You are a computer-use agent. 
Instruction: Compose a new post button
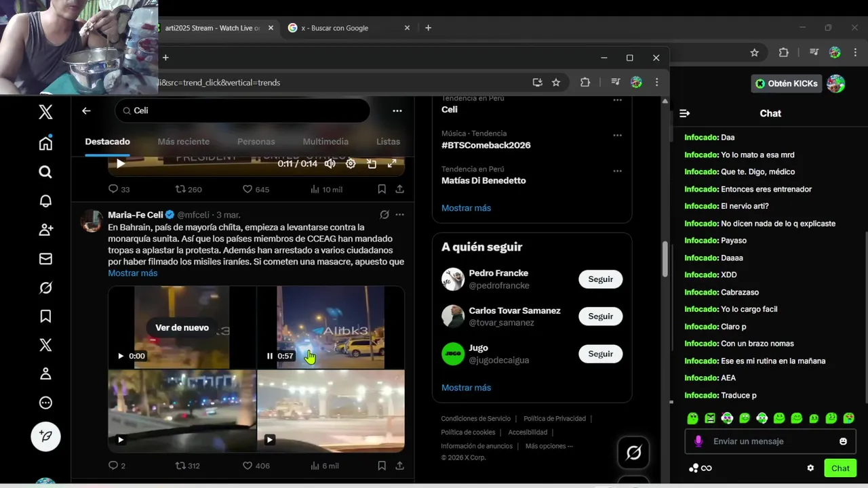[45, 437]
